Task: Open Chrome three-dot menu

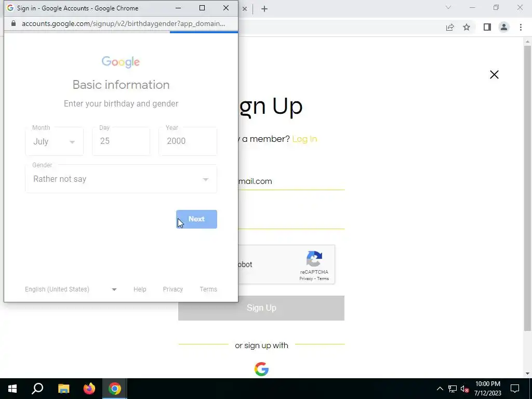Action: tap(521, 28)
